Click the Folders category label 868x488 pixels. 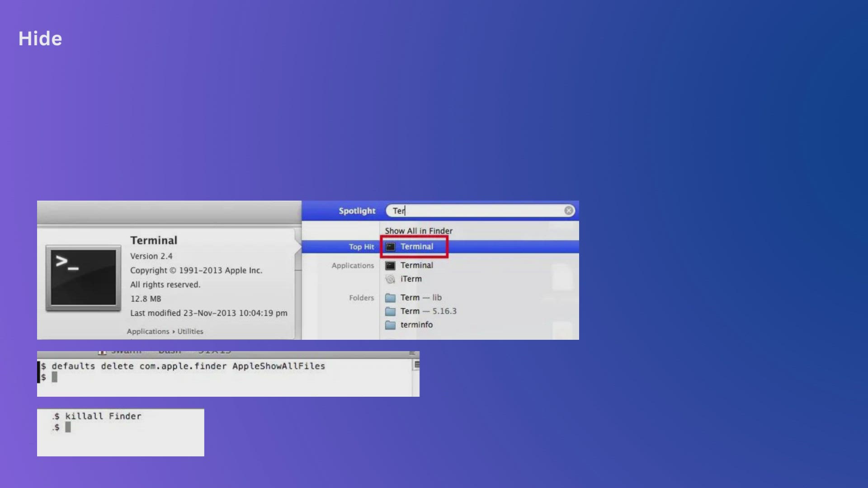point(361,298)
